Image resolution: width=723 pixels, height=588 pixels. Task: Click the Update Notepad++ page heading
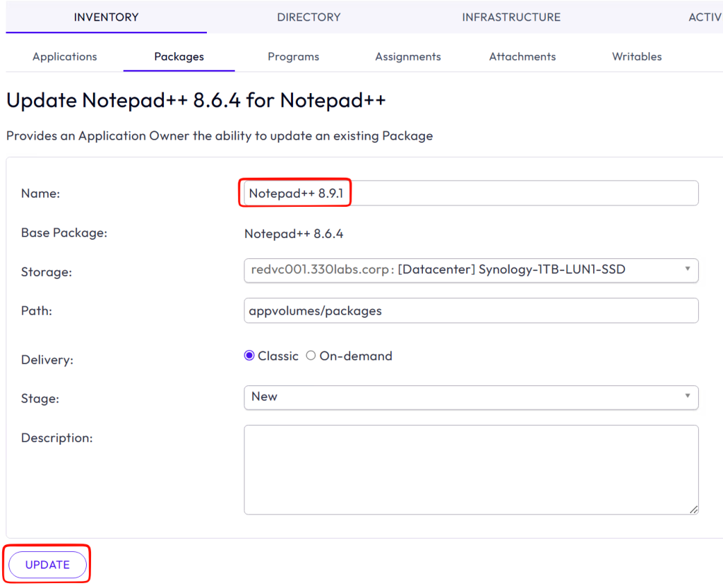[x=196, y=100]
